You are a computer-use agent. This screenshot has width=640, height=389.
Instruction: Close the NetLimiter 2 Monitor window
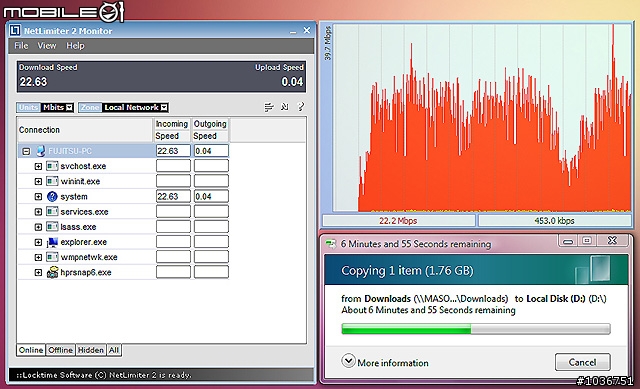point(307,31)
